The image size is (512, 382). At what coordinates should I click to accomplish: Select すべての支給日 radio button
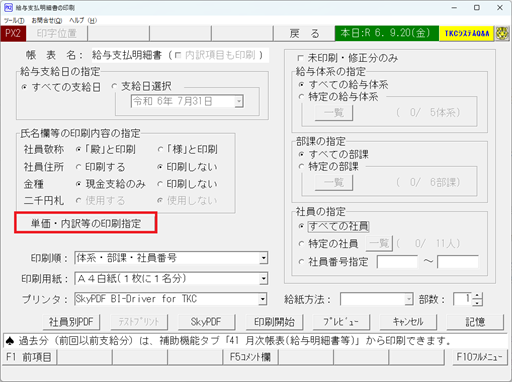click(24, 87)
